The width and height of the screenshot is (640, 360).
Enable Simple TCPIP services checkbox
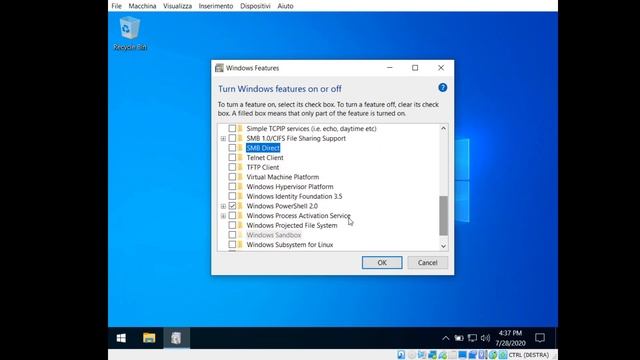click(x=232, y=128)
